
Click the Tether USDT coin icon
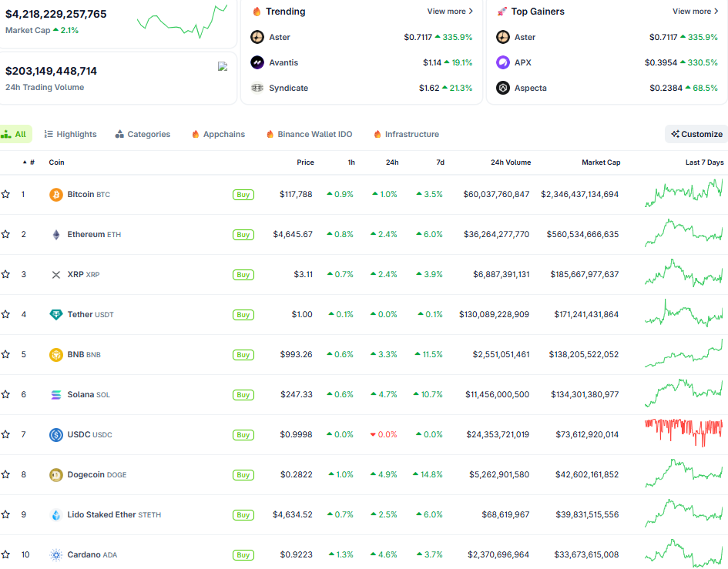point(55,314)
